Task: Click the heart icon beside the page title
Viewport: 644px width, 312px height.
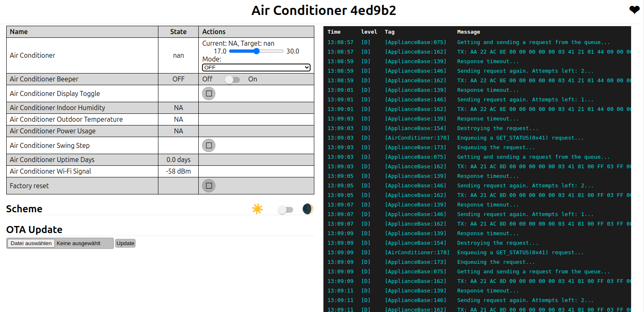Action: pos(634,10)
